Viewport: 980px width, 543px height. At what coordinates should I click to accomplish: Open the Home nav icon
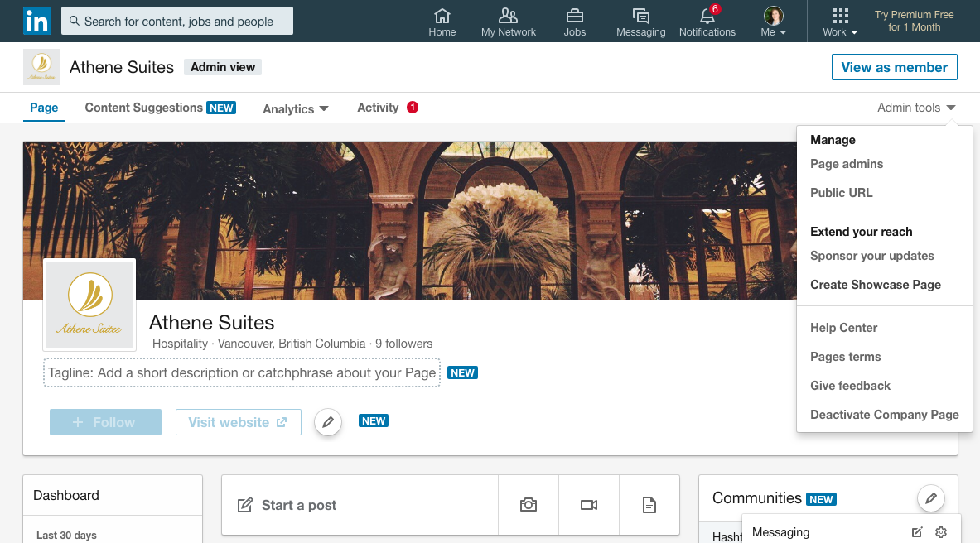coord(442,22)
